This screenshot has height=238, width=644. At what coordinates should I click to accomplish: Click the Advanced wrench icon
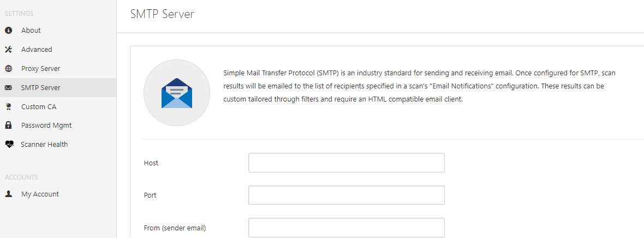pyautogui.click(x=9, y=50)
